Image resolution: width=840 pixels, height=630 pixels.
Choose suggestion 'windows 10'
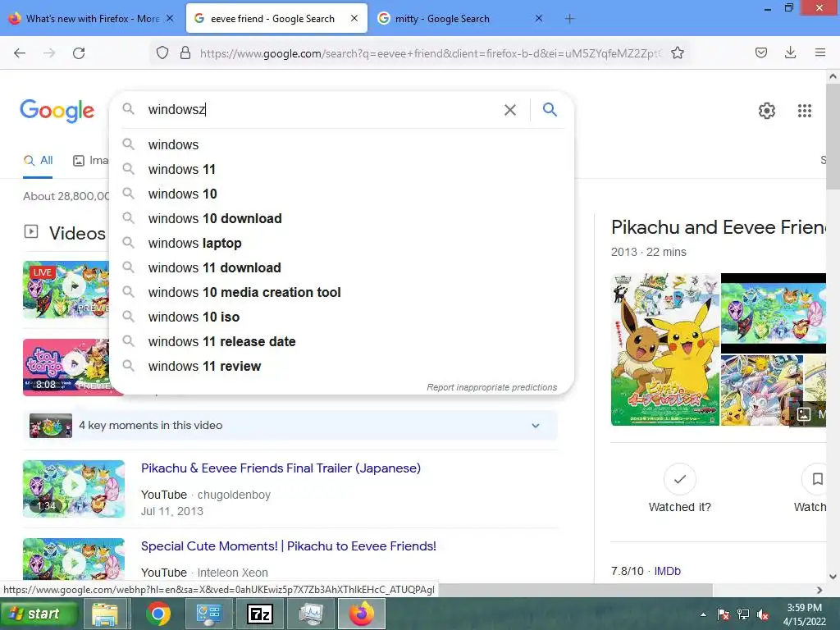click(341, 194)
